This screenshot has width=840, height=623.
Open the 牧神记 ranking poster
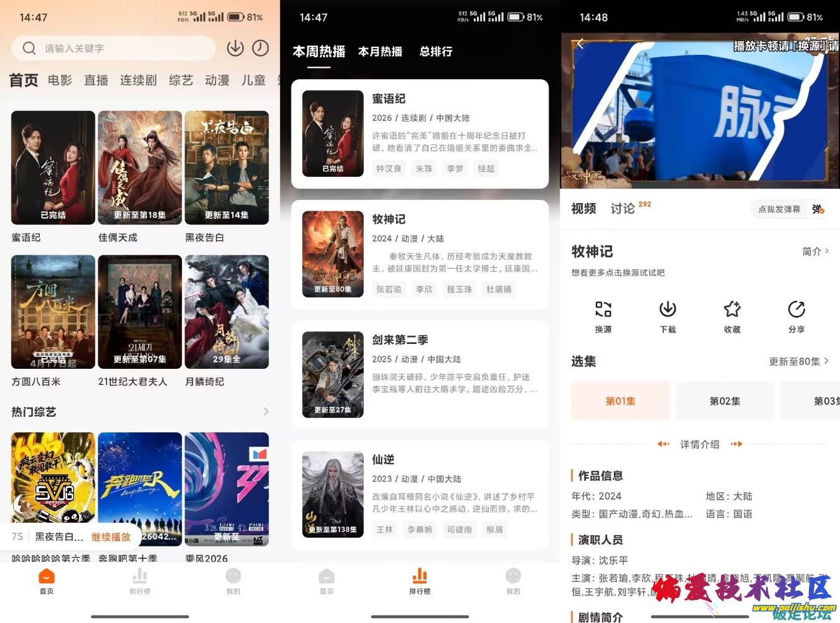click(x=333, y=254)
